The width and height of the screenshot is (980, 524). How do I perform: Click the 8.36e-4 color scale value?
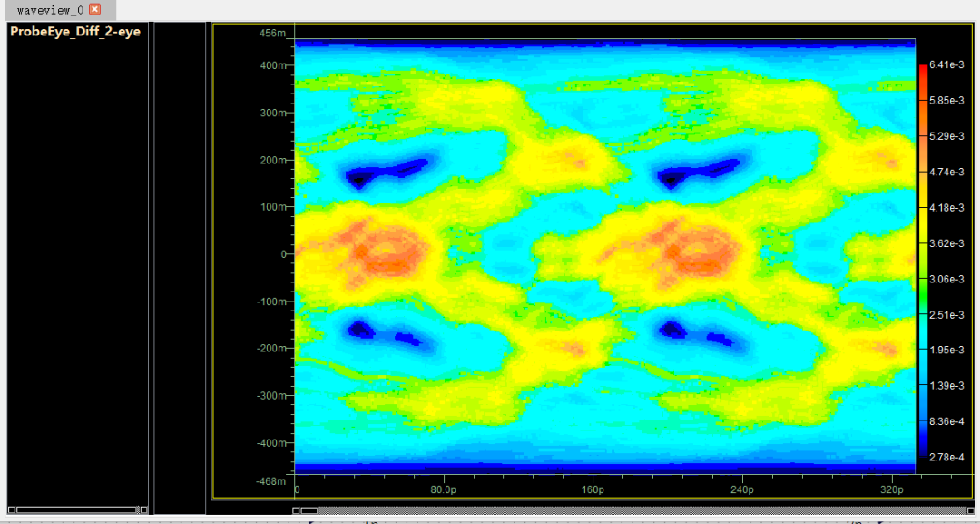click(947, 421)
